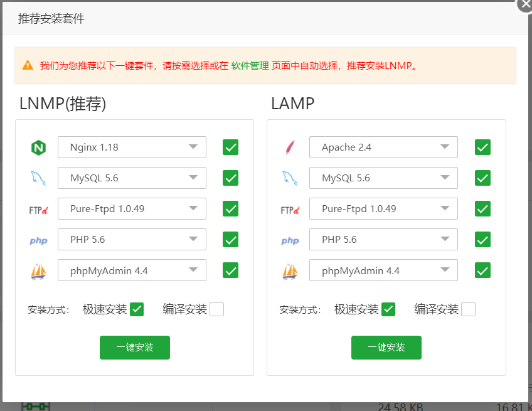The height and width of the screenshot is (411, 532).
Task: Click the phpMyAdmin sailboat icon in LAMP
Action: point(290,272)
